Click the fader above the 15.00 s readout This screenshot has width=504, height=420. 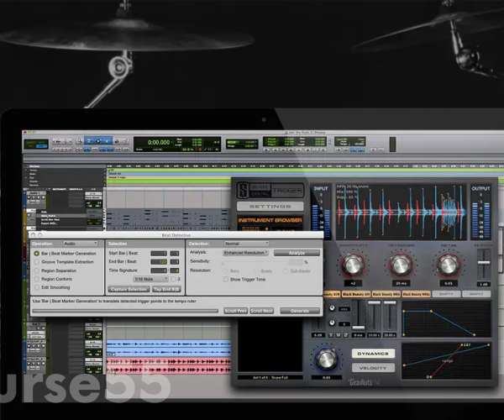click(x=374, y=302)
